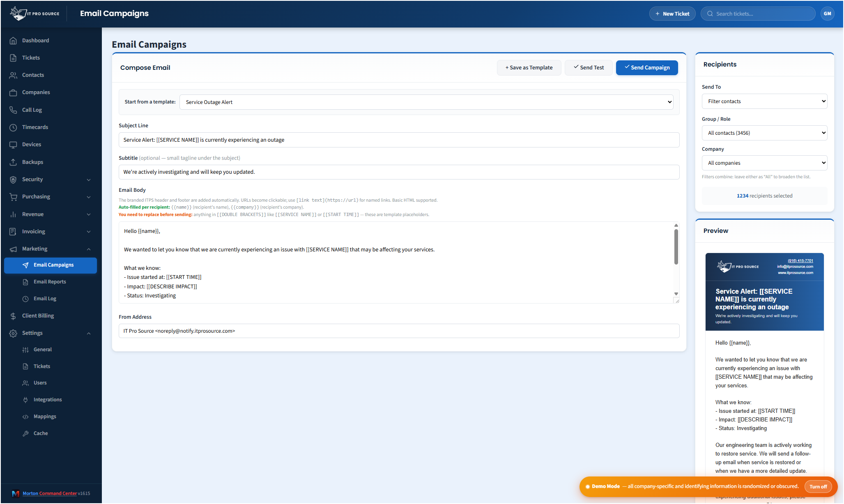The image size is (844, 504).
Task: Click the Tickets document icon in sidebar
Action: (x=13, y=58)
